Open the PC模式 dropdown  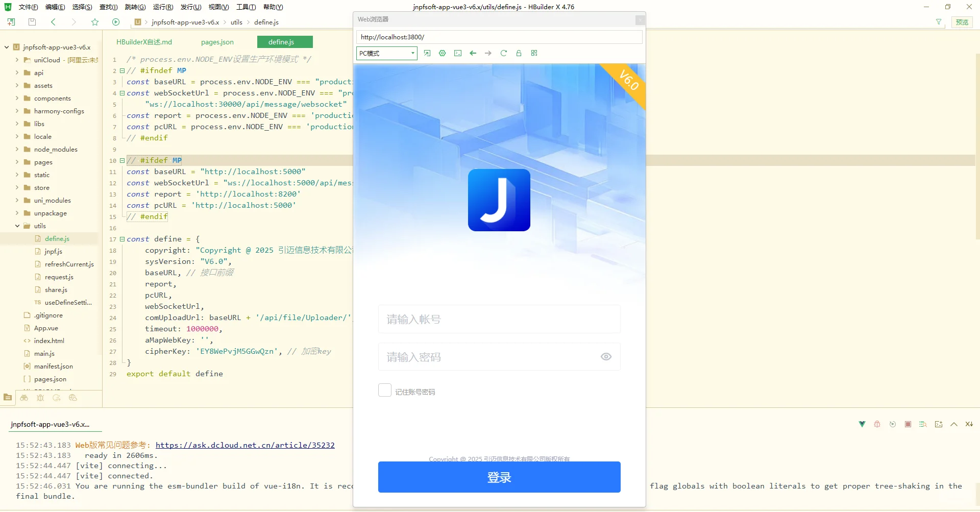pyautogui.click(x=386, y=53)
